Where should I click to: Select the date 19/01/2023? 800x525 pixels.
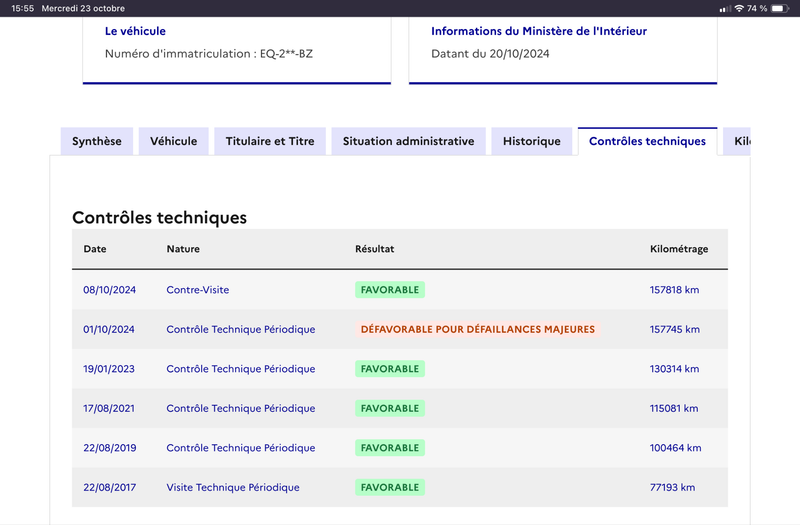coord(109,369)
